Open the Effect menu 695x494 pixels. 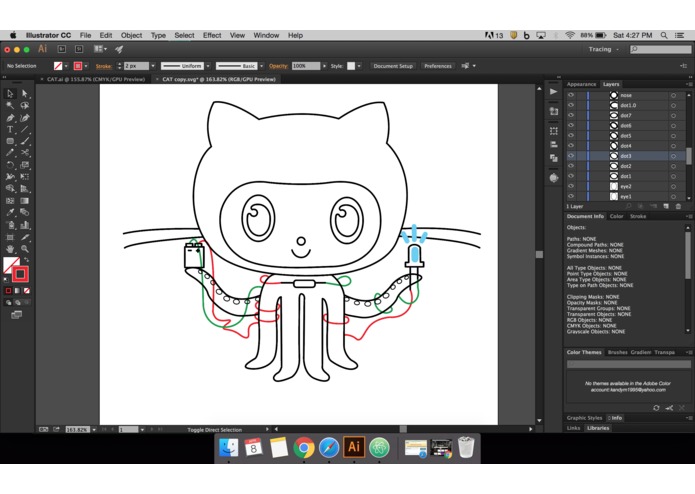pyautogui.click(x=212, y=35)
